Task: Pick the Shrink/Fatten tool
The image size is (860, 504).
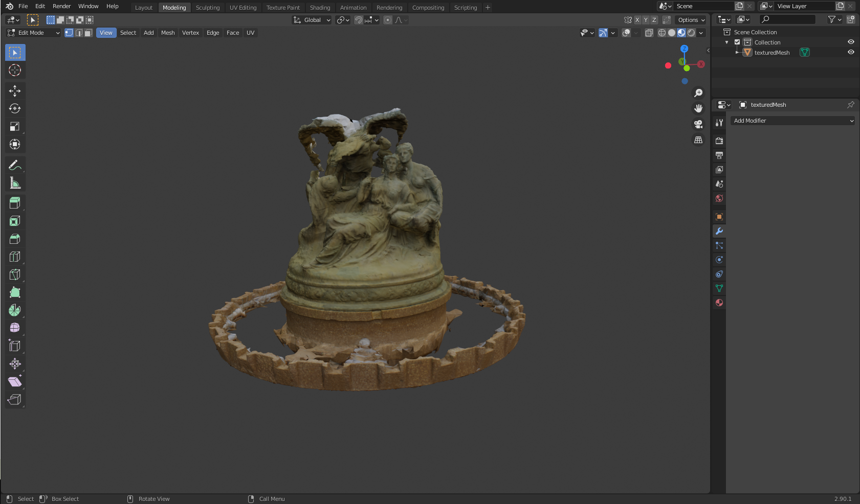Action: [x=15, y=363]
